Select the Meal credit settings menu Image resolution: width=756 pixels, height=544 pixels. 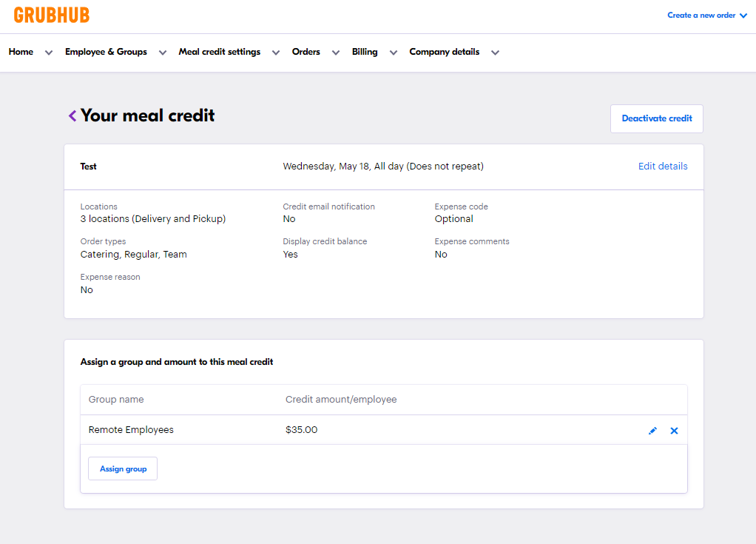219,52
